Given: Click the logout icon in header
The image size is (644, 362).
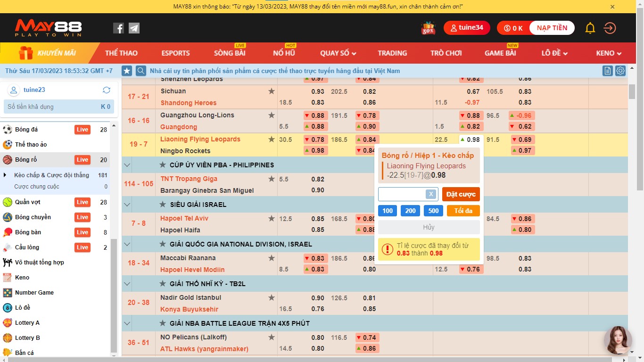Looking at the screenshot, I should 610,28.
